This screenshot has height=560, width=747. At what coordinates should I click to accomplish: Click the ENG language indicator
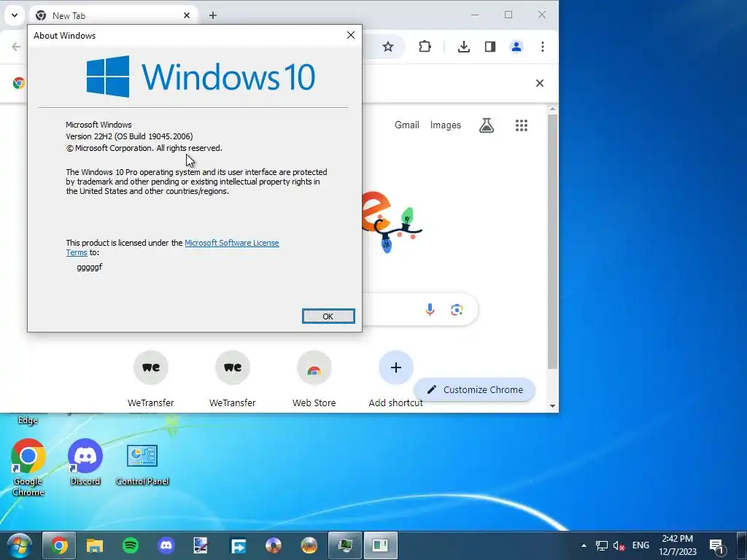tap(640, 545)
